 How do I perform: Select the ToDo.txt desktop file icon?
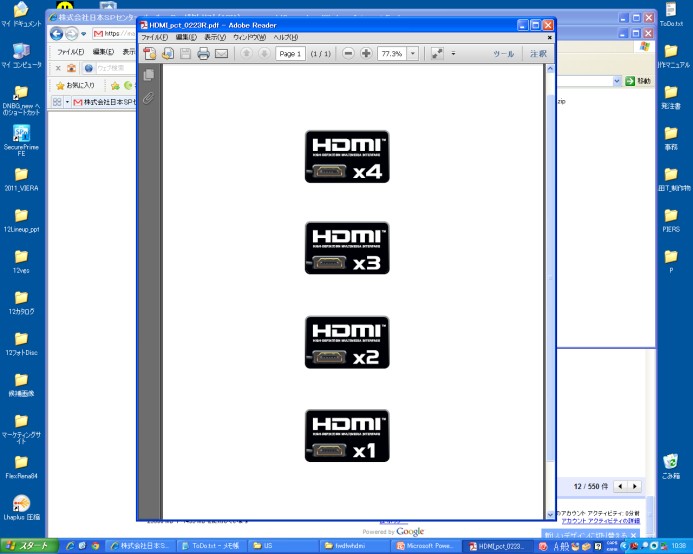point(671,15)
